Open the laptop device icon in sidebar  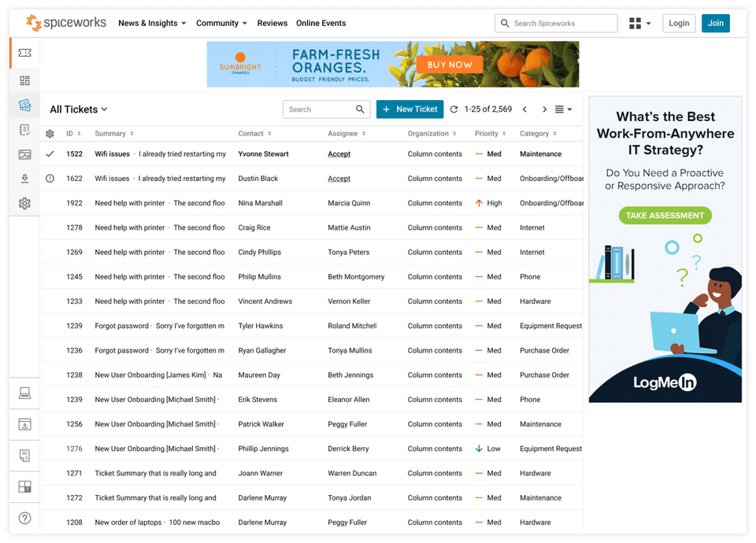24,393
